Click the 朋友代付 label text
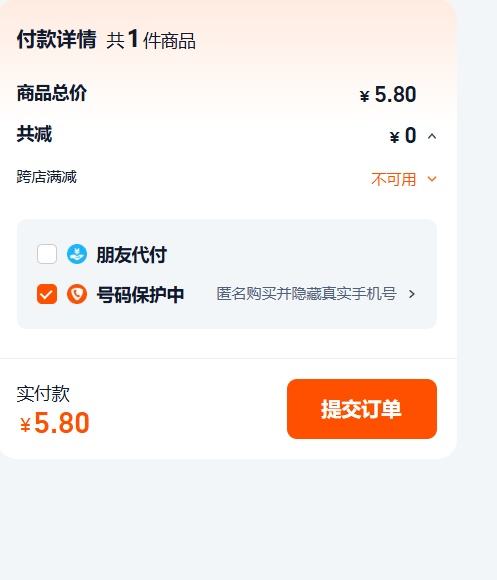Screen dimensions: 497x580 [x=131, y=254]
